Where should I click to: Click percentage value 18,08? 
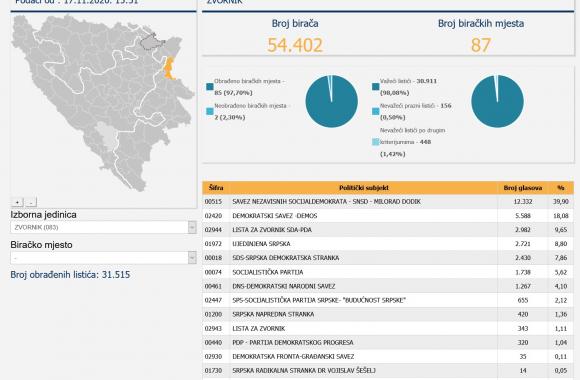point(561,216)
